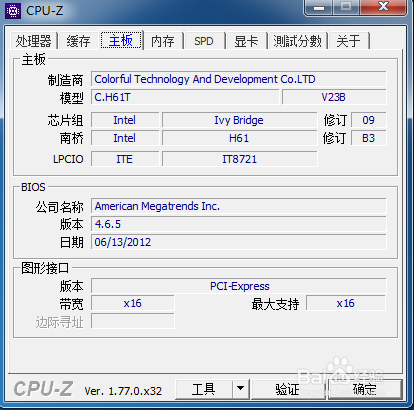Open the 内存 tab
Viewport: 414px width, 410px height.
pyautogui.click(x=163, y=41)
